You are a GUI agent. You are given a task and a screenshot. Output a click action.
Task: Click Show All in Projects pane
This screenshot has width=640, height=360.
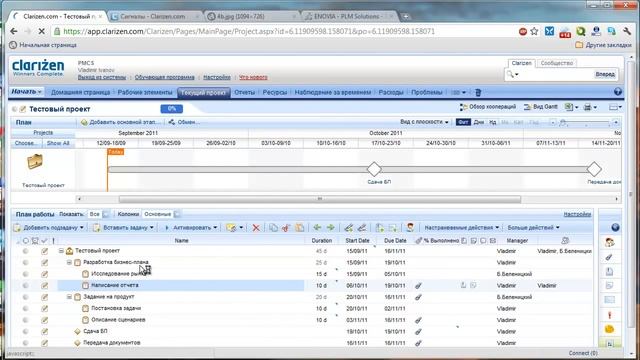58,143
